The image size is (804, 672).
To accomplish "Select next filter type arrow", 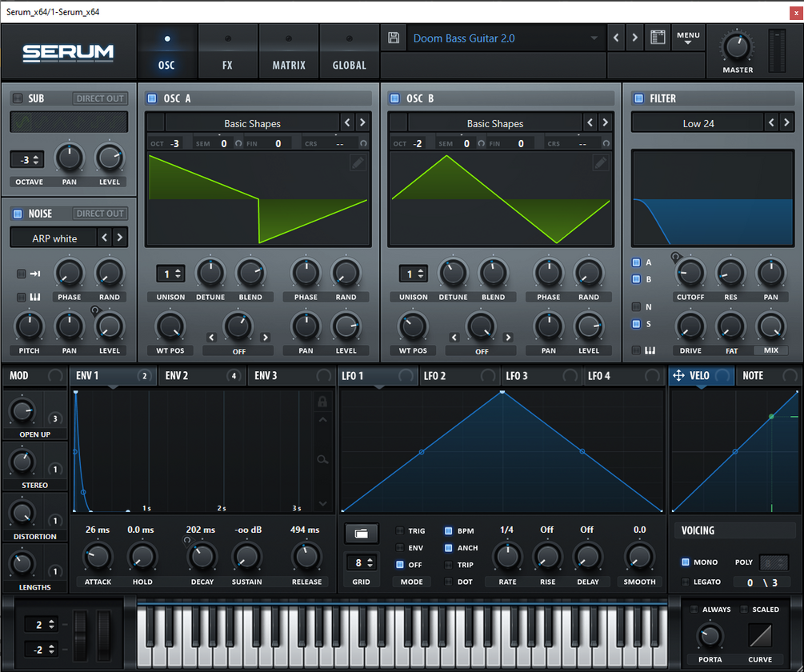I will coord(786,122).
